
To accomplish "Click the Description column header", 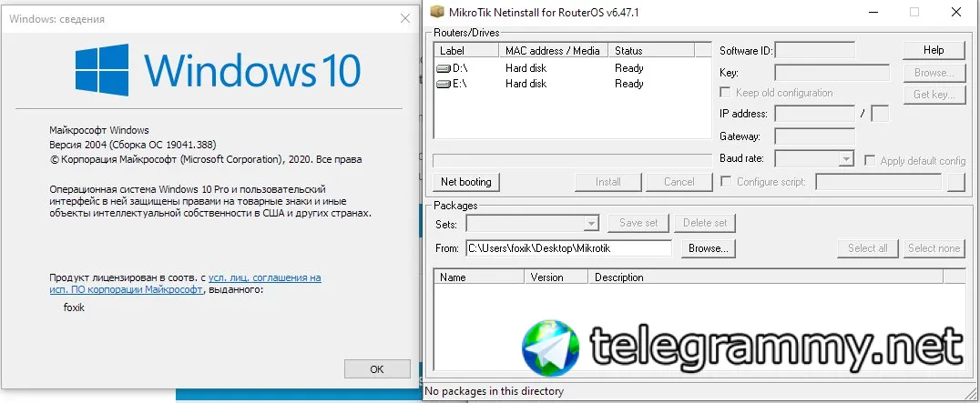I will [x=766, y=277].
